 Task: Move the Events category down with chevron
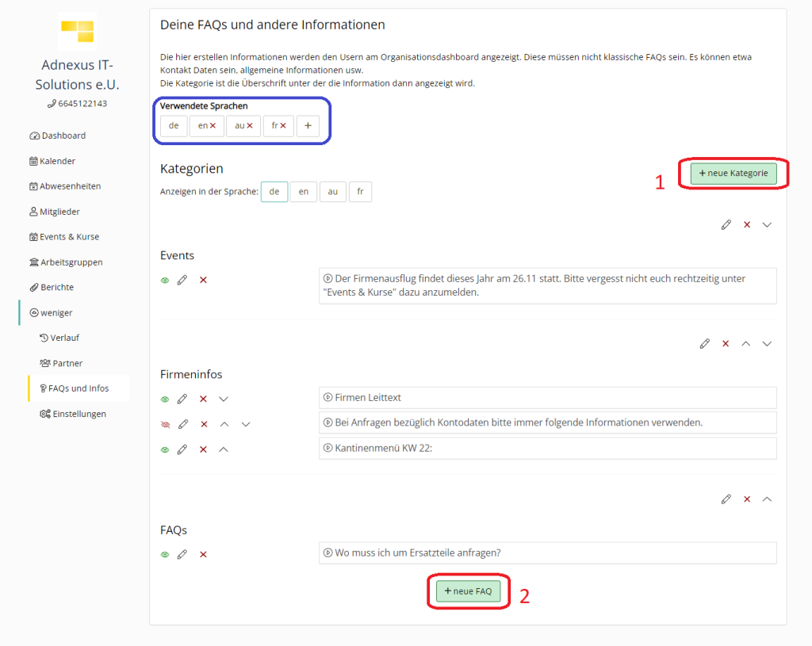coord(768,224)
